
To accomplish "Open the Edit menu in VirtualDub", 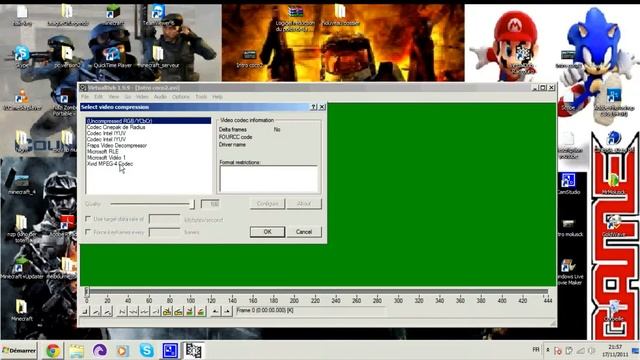I will (98, 97).
